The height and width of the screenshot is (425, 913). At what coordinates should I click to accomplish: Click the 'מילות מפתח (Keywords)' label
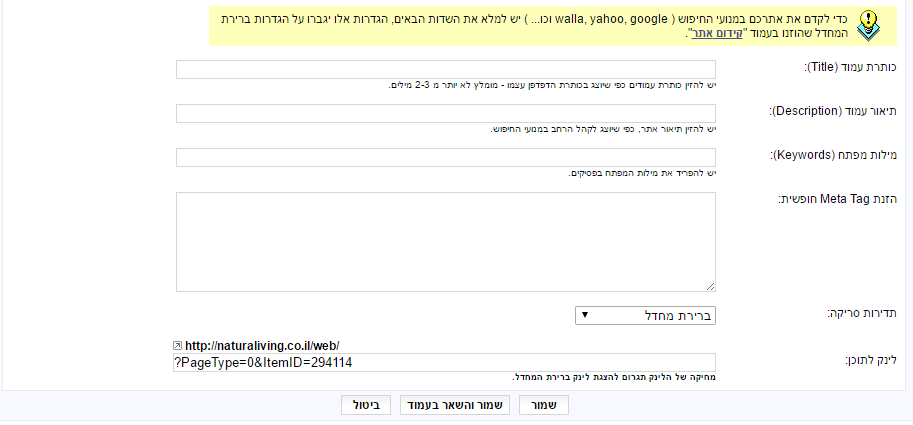[834, 155]
